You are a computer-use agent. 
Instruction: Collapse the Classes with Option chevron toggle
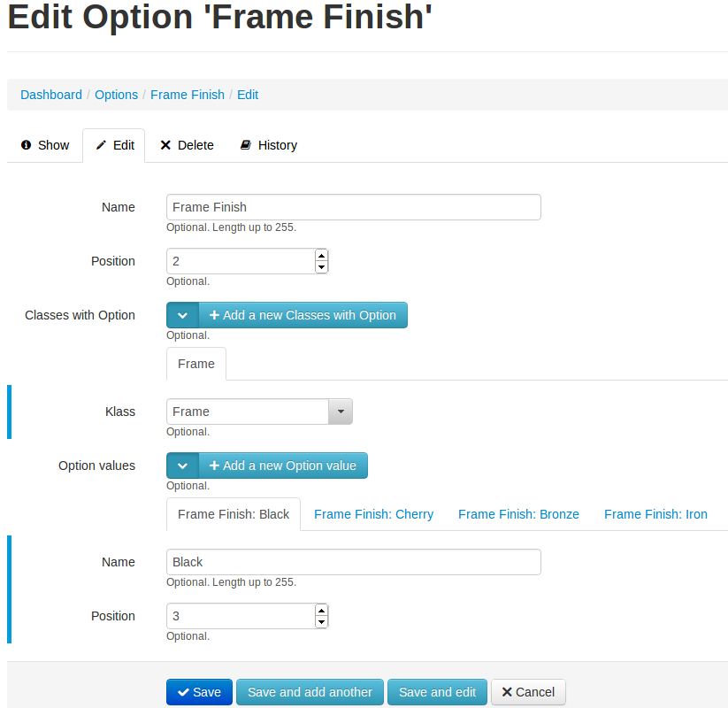click(182, 315)
